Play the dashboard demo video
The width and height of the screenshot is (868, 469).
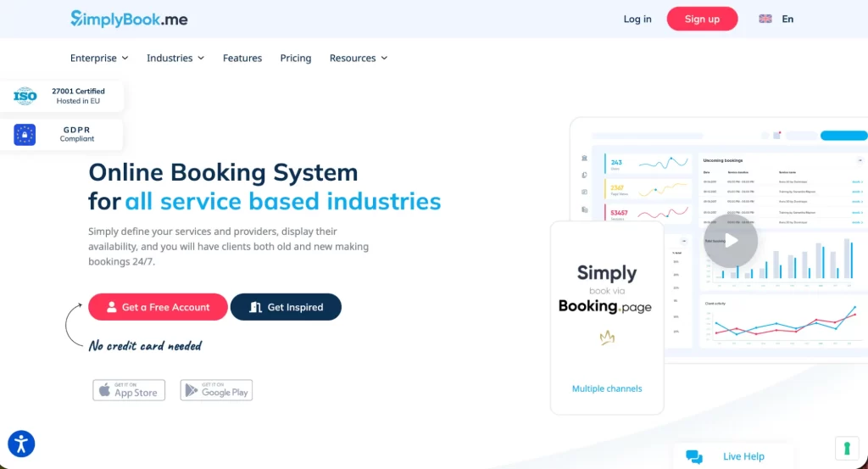(x=731, y=241)
